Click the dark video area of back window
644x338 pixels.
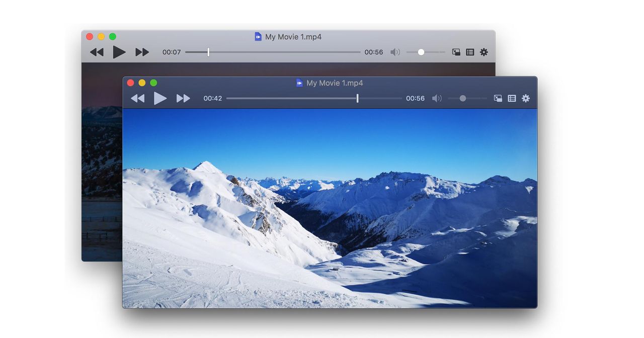pyautogui.click(x=102, y=161)
